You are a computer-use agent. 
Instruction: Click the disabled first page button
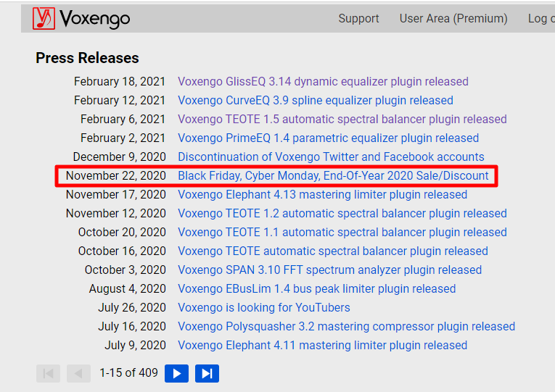[x=48, y=373]
